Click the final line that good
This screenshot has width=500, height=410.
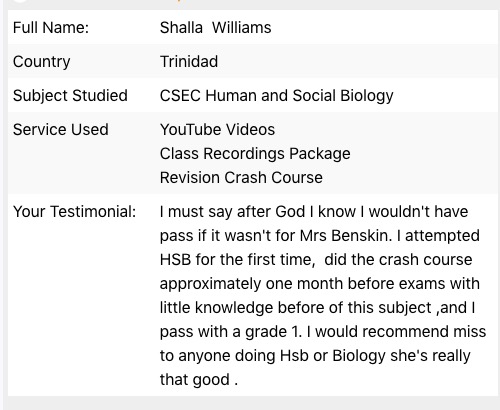pyautogui.click(x=199, y=380)
